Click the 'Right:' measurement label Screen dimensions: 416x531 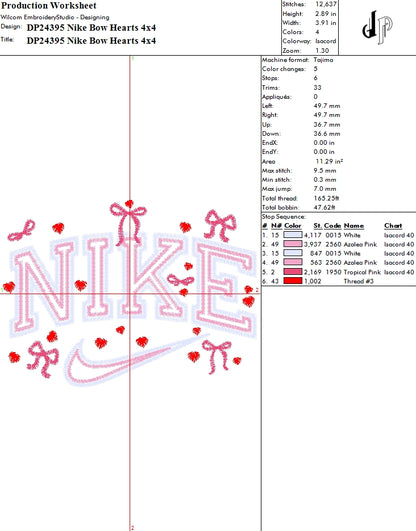click(x=270, y=115)
